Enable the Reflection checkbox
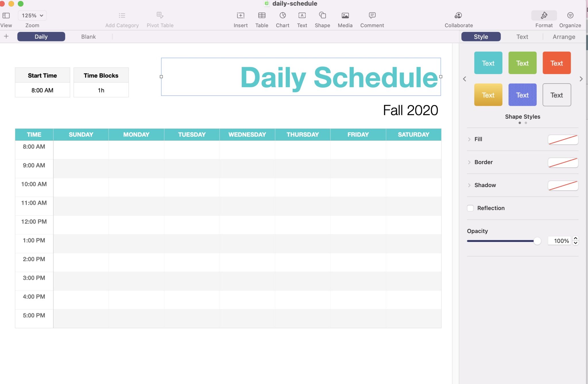Viewport: 588px width, 384px height. [x=470, y=208]
